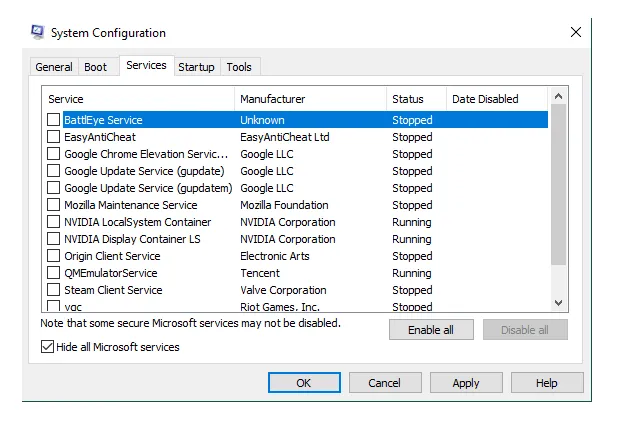Select the Mozilla Maintenance Service row name
This screenshot has width=631, height=434.
(131, 205)
